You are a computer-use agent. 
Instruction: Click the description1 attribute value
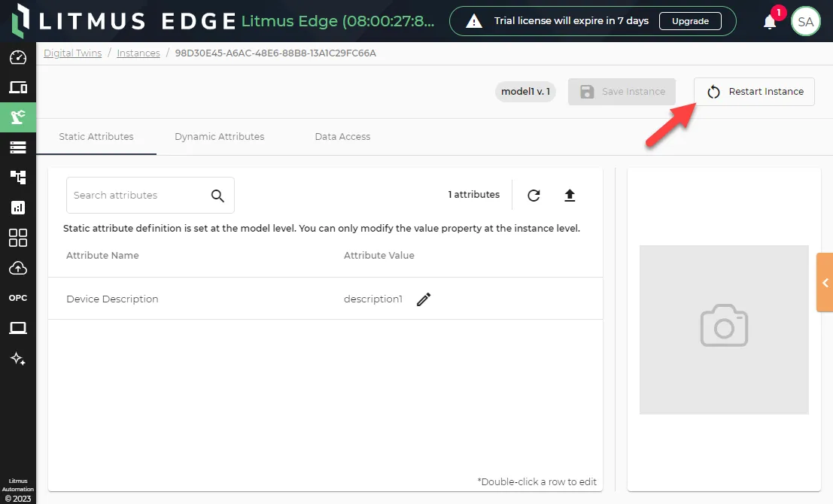point(373,299)
